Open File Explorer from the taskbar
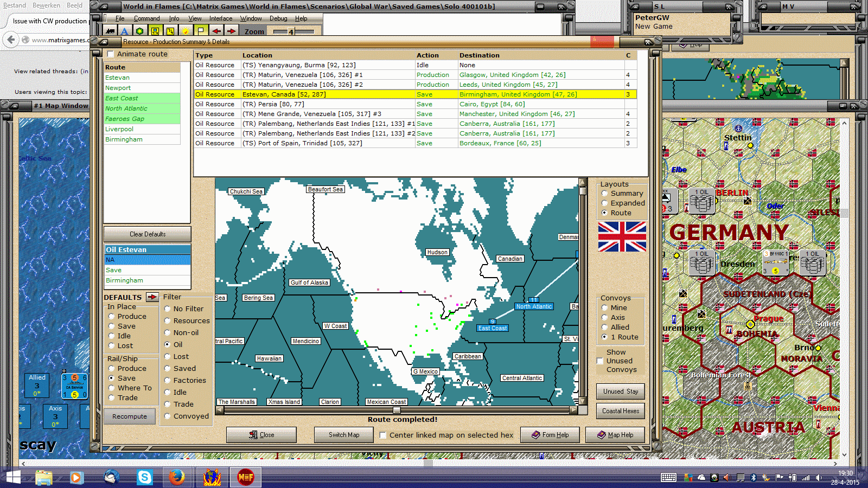The image size is (868, 488). pyautogui.click(x=44, y=477)
